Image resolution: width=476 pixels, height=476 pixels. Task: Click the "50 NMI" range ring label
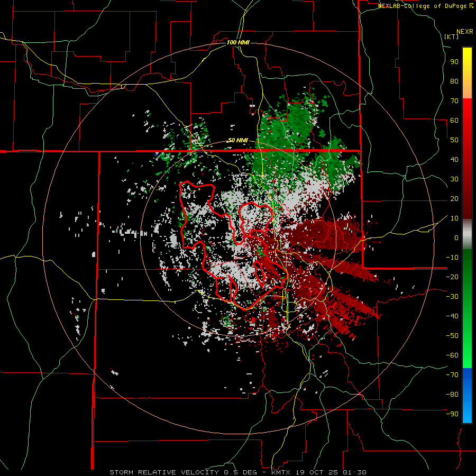pos(238,140)
